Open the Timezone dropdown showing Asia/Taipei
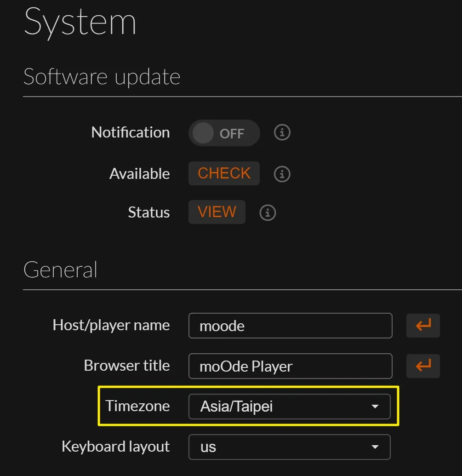This screenshot has height=476, width=462. tap(290, 407)
